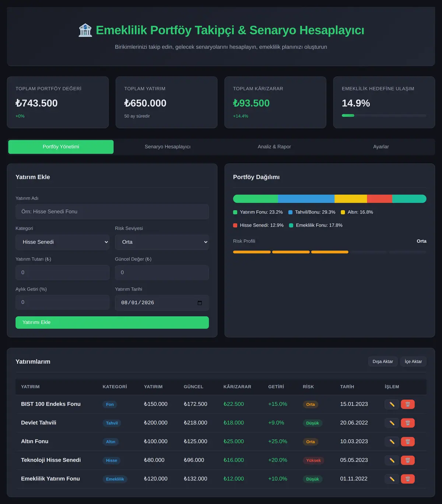Click the +25.0% return value

pyautogui.click(x=278, y=442)
